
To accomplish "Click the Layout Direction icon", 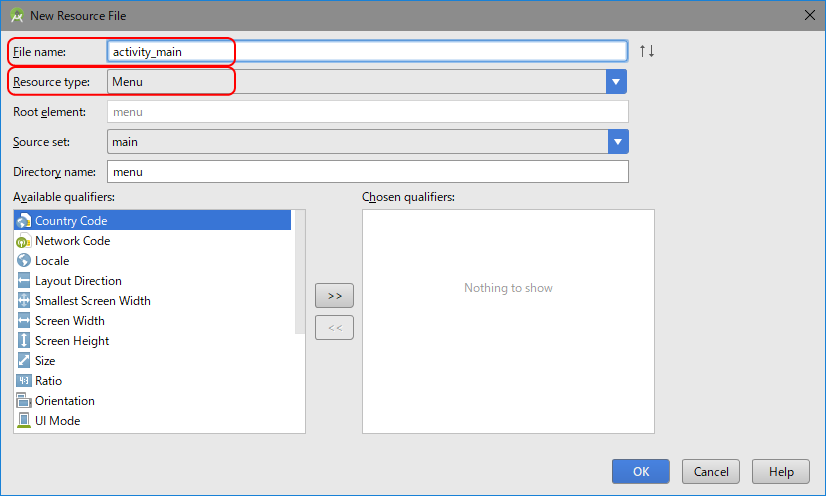I will pos(24,280).
